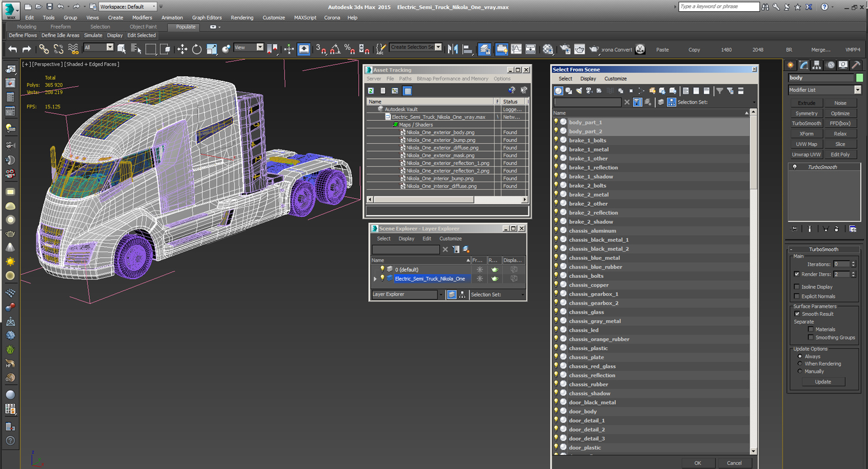Activate the Select and Scale tool
868x469 pixels.
click(x=212, y=49)
